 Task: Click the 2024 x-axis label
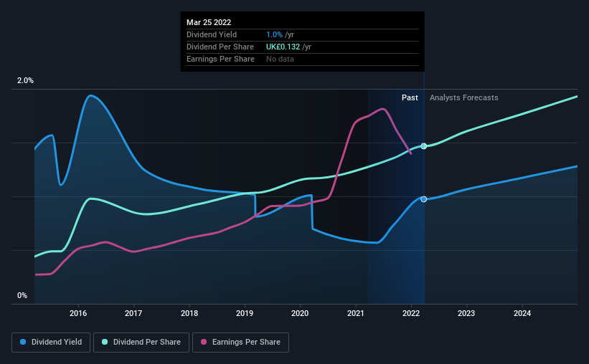pyautogui.click(x=522, y=313)
